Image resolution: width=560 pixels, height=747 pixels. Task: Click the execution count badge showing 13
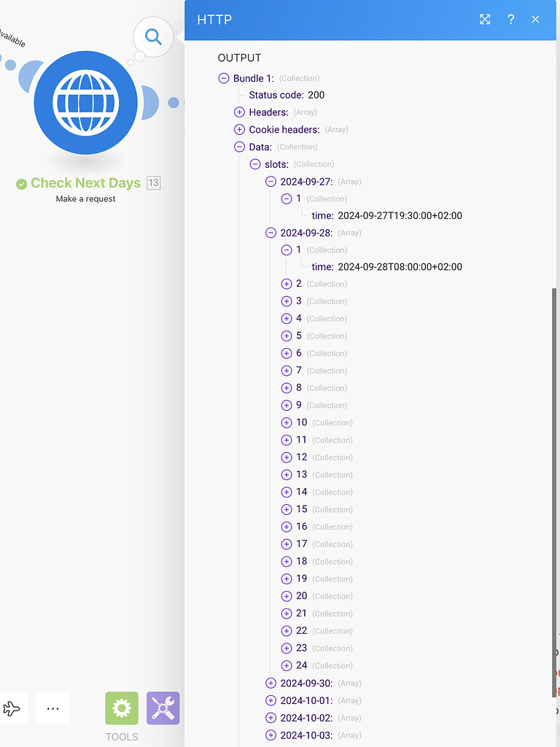[152, 183]
